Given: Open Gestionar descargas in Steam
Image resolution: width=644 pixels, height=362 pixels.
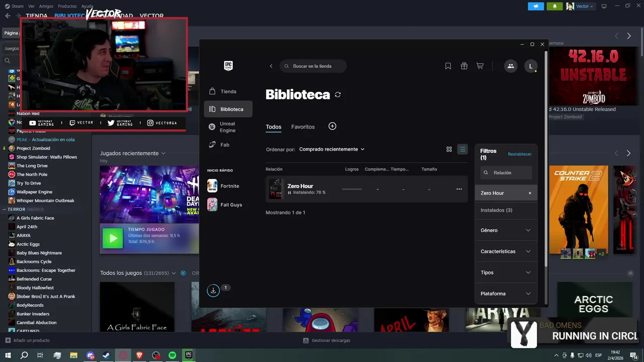Looking at the screenshot, I should tap(327, 340).
